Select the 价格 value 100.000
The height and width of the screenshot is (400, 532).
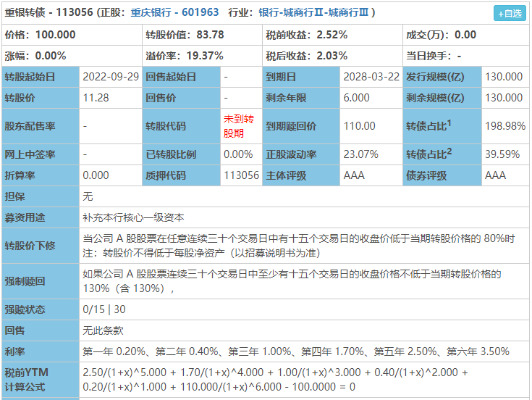tap(55, 35)
